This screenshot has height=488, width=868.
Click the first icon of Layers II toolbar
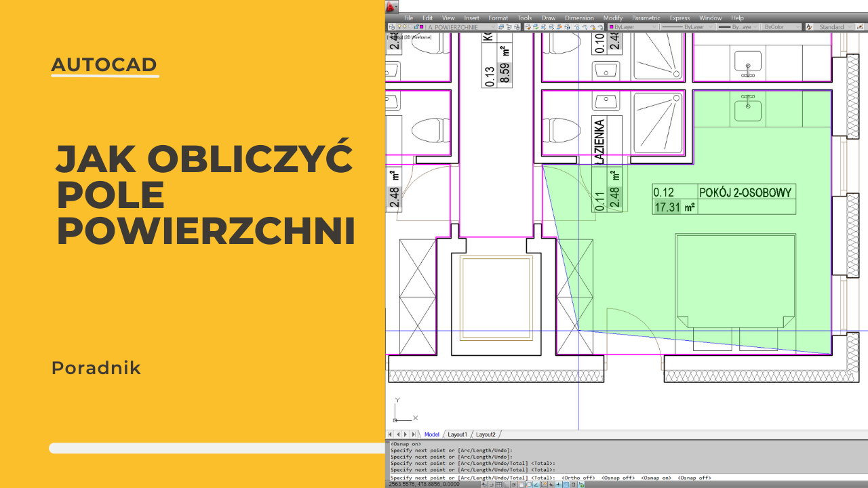(528, 27)
